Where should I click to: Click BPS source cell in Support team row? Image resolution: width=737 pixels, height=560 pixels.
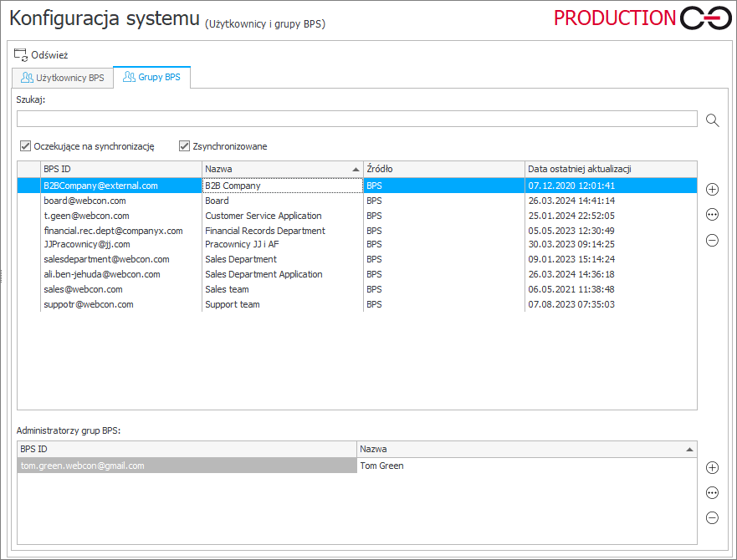click(x=444, y=304)
